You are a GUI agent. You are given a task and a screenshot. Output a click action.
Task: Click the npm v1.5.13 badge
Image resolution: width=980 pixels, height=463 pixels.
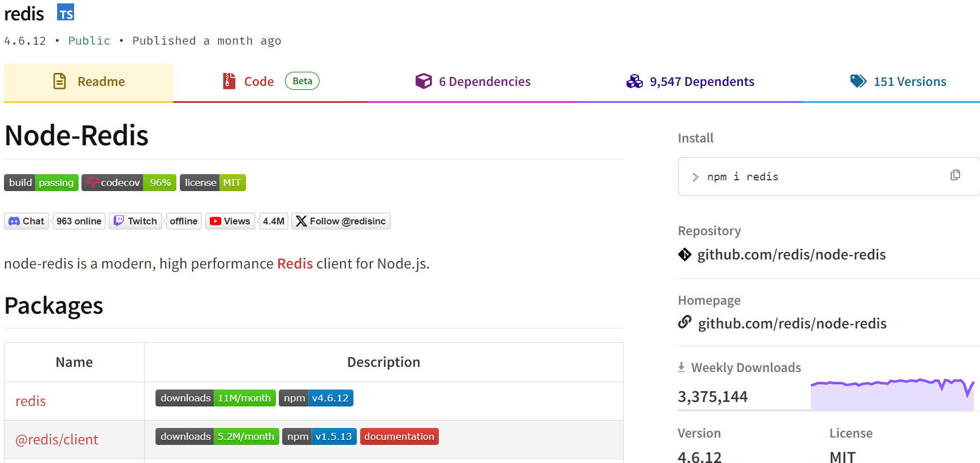tap(320, 436)
